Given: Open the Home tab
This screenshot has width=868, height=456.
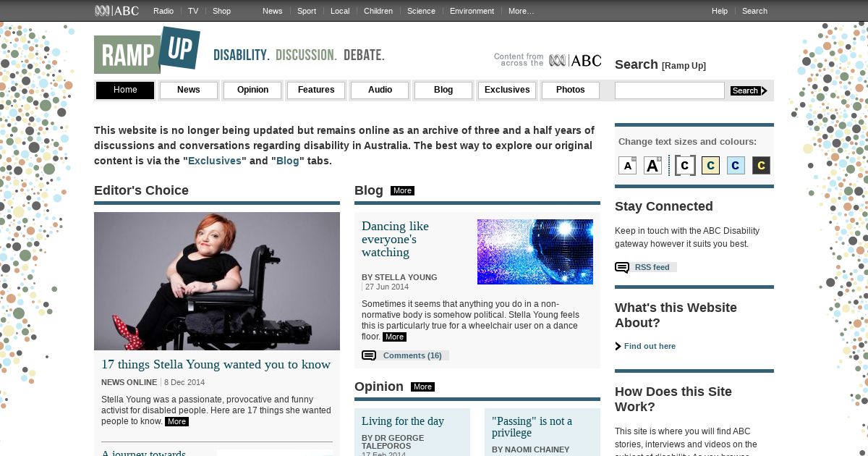Looking at the screenshot, I should pos(125,90).
